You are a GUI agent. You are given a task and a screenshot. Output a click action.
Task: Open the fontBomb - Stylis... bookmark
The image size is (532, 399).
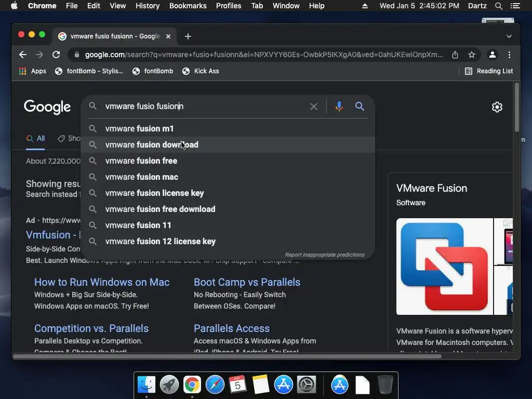pos(89,71)
